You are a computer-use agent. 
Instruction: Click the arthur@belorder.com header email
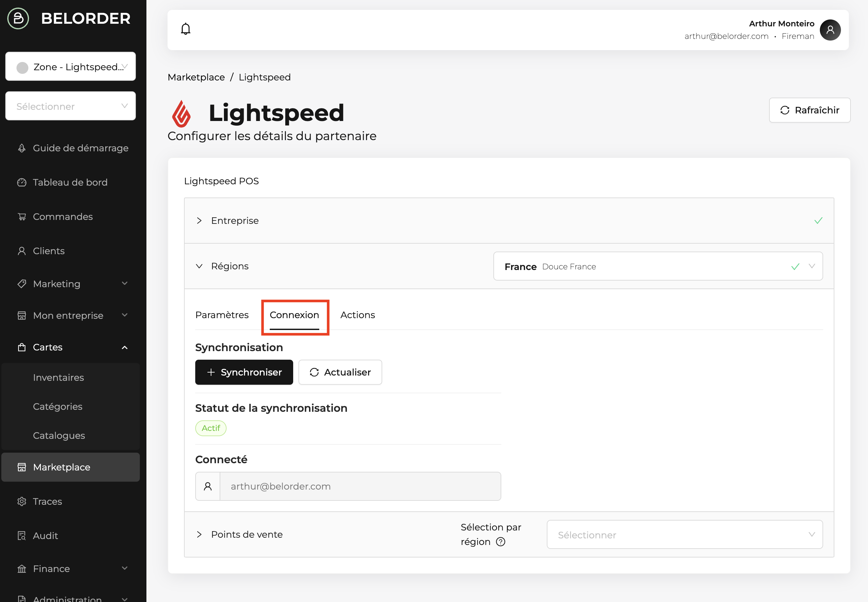727,36
